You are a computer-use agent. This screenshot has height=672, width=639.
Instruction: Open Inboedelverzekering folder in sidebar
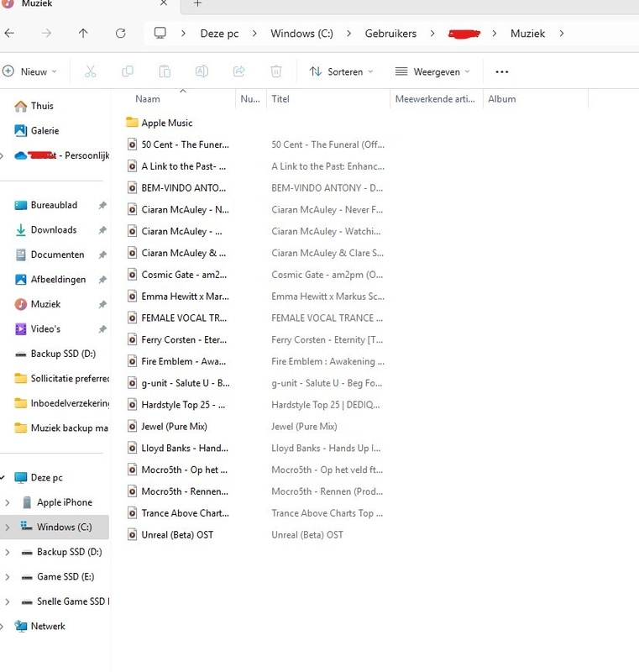pyautogui.click(x=61, y=404)
